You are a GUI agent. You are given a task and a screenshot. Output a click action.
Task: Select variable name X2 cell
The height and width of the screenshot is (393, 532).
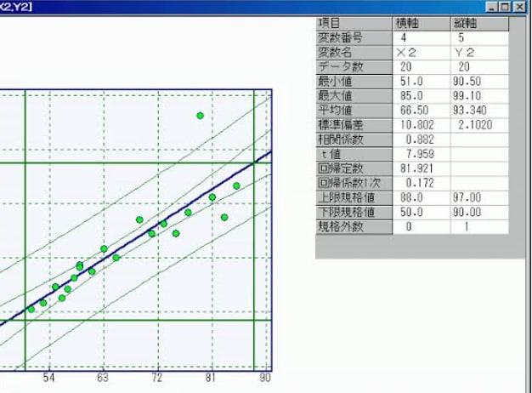point(422,52)
